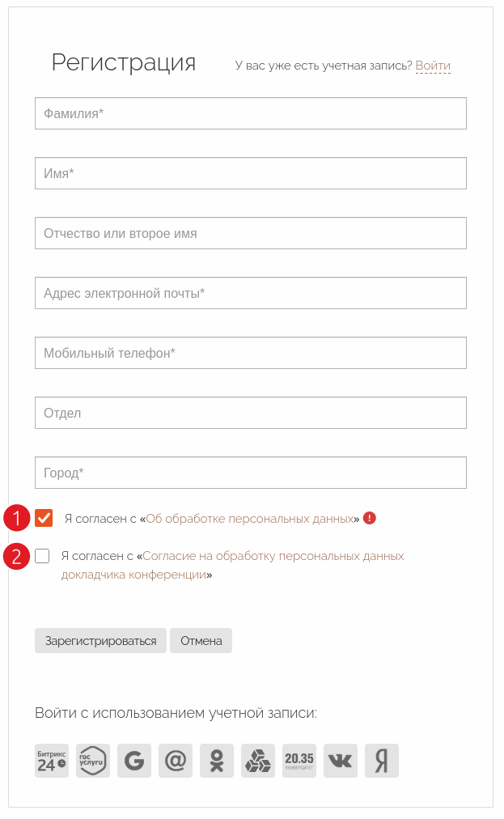Uncheck personal data processing consent checkbox

coord(44,518)
